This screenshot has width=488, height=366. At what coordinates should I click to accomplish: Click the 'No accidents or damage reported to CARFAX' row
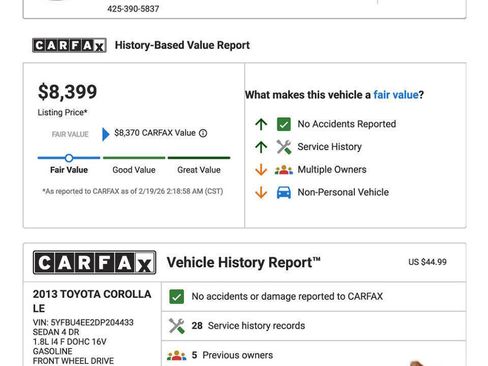[314, 297]
